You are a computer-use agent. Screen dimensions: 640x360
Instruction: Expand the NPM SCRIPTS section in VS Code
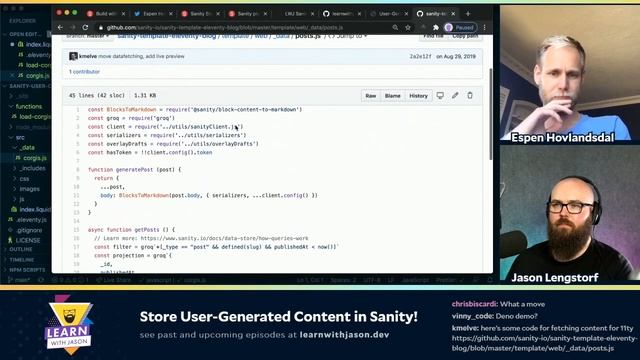27,270
